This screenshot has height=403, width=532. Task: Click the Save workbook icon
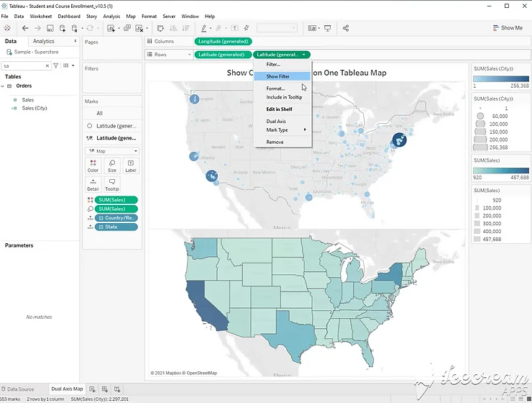click(x=50, y=28)
